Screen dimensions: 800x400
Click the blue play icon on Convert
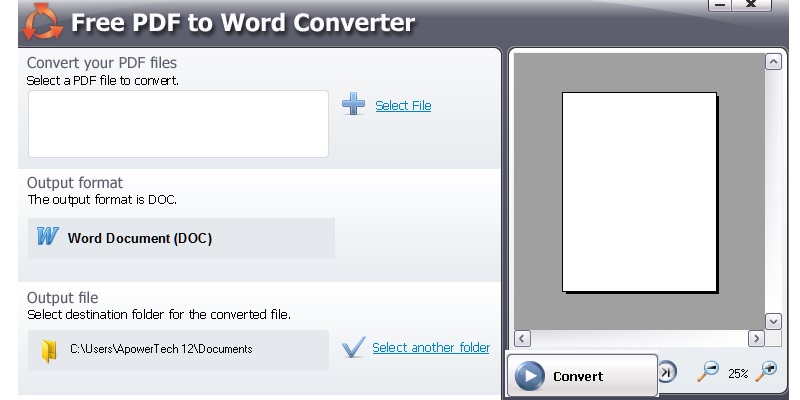(x=530, y=376)
